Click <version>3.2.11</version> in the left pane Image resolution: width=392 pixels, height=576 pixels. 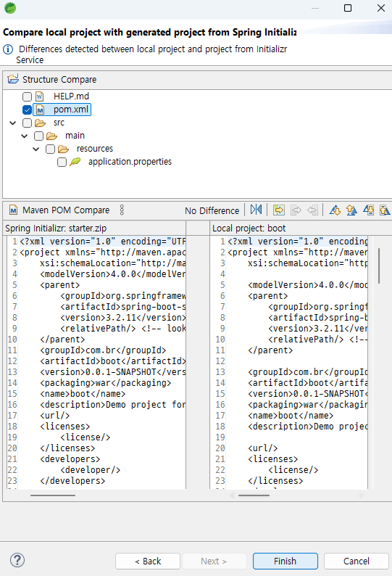[123, 318]
